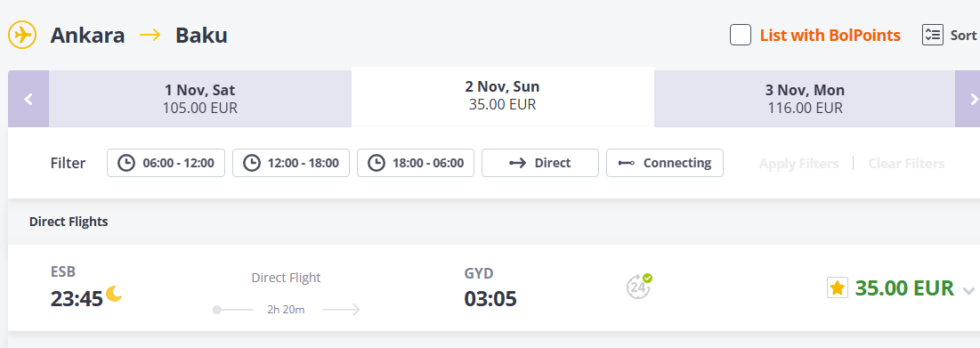The image size is (980, 348).
Task: Click the gold star next to 35.00 EUR
Action: 838,288
